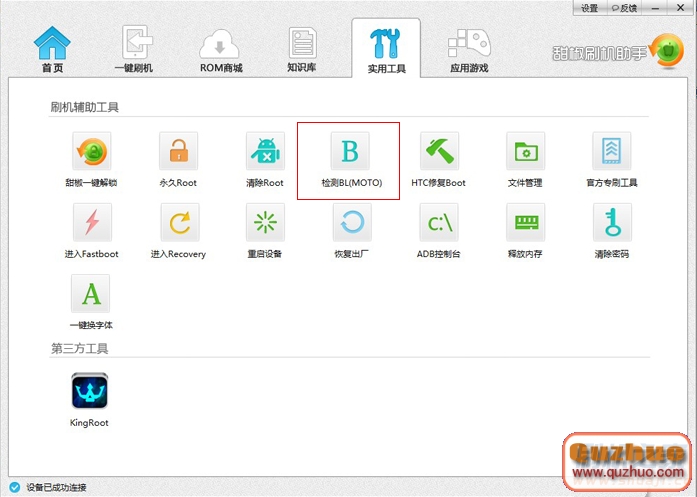Click the 第三方工具 section heading
Image resolution: width=697 pixels, height=497 pixels.
coord(80,349)
